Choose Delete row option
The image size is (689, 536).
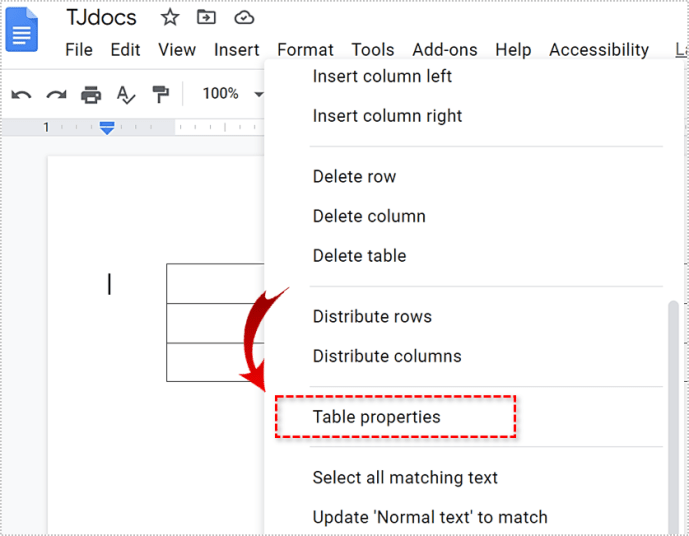coord(354,177)
